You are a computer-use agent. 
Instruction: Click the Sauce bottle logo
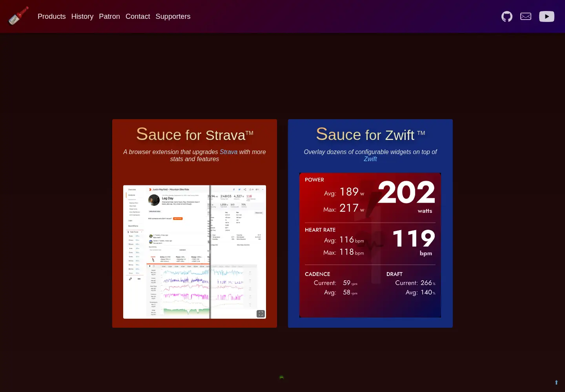pos(18,16)
